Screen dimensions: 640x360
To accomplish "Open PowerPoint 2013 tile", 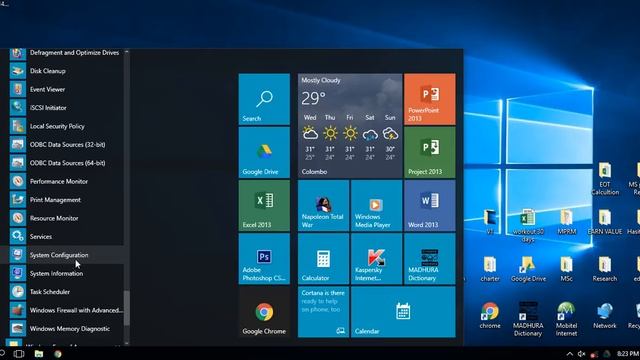I will (x=429, y=99).
